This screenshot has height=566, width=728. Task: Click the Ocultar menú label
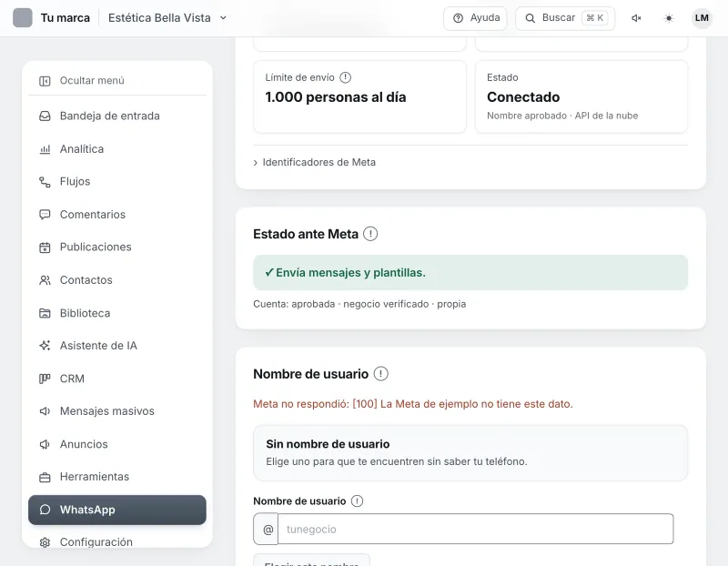pos(92,81)
